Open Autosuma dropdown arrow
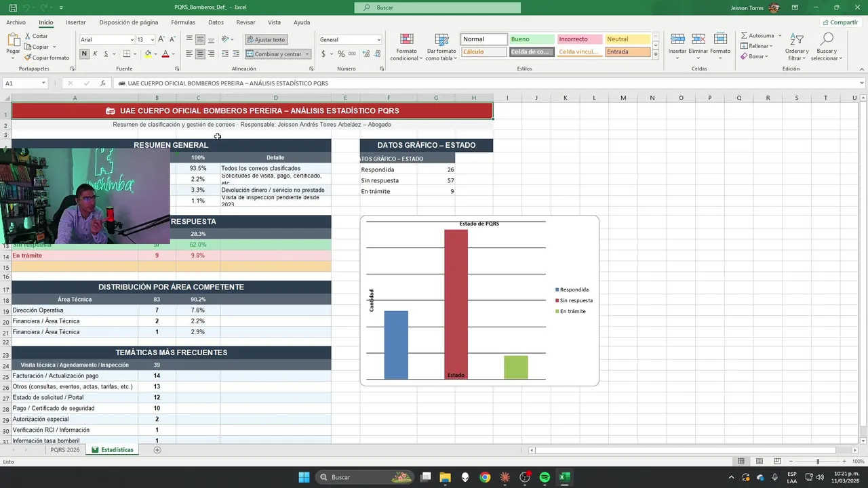This screenshot has height=488, width=868. pos(780,36)
